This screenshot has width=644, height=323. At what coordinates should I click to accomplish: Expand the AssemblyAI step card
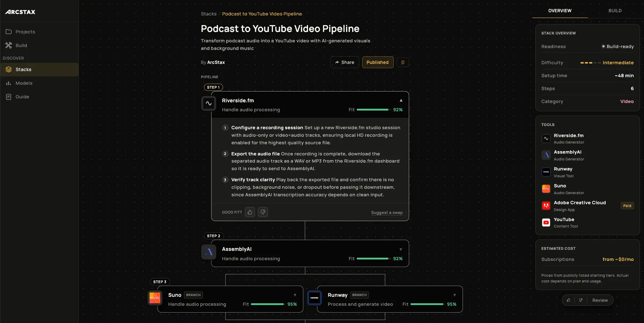point(401,249)
